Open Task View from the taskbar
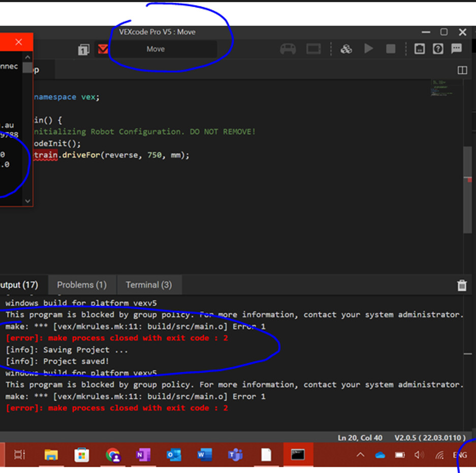The image size is (476, 473). [20, 455]
